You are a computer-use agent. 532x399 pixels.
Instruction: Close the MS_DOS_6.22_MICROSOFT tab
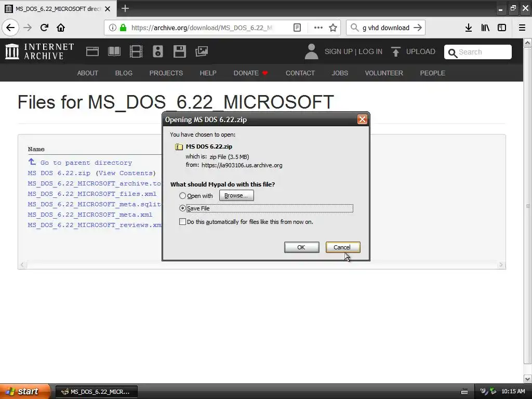point(108,9)
